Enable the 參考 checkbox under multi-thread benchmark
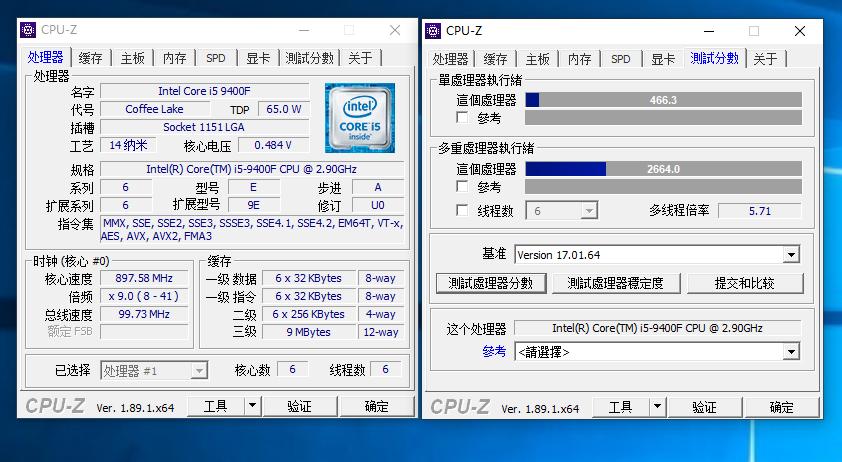 (x=462, y=186)
